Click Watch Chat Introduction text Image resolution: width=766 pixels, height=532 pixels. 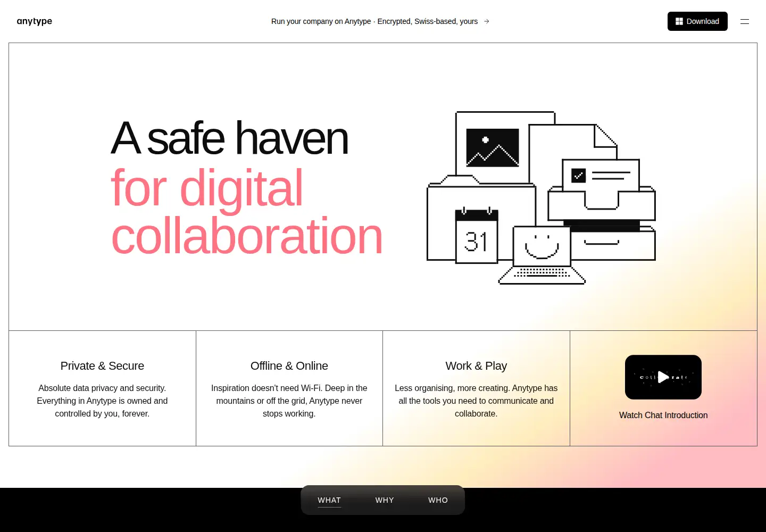click(663, 415)
